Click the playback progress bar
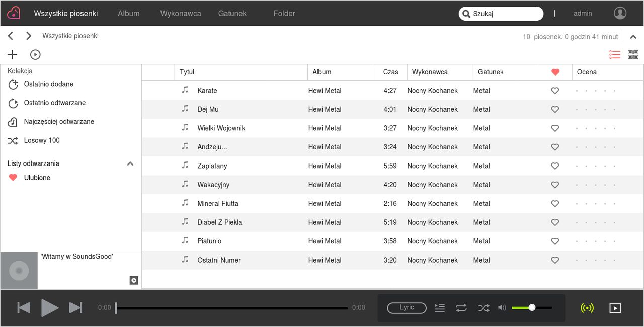 [231, 308]
